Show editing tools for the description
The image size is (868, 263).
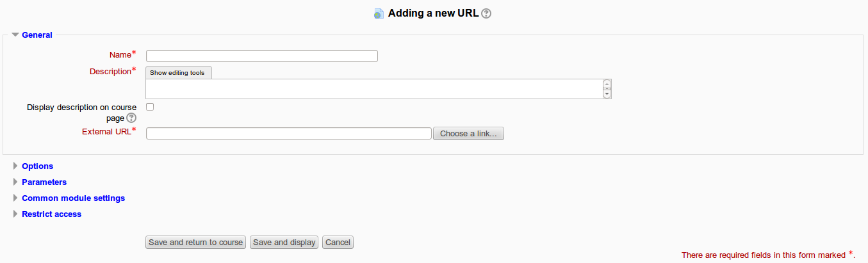point(179,72)
